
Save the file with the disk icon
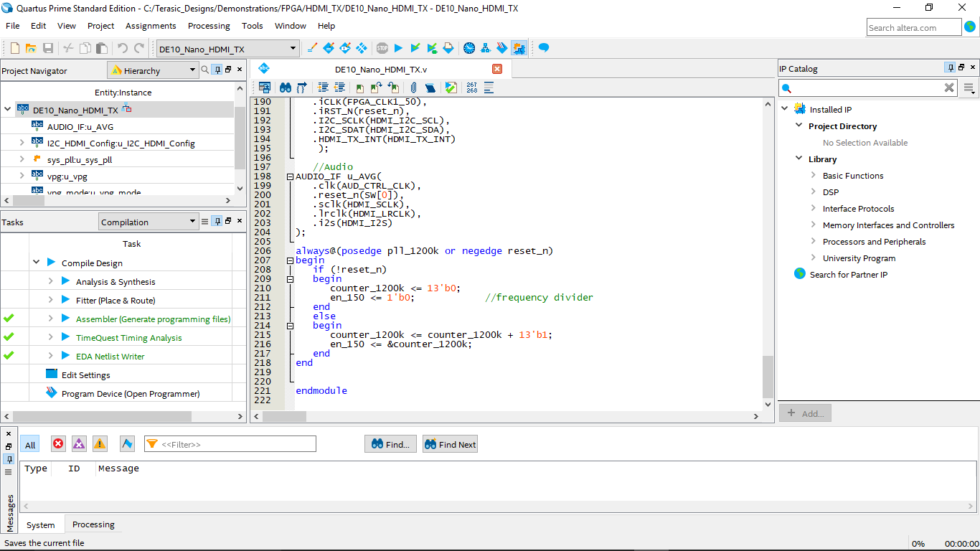[x=47, y=48]
